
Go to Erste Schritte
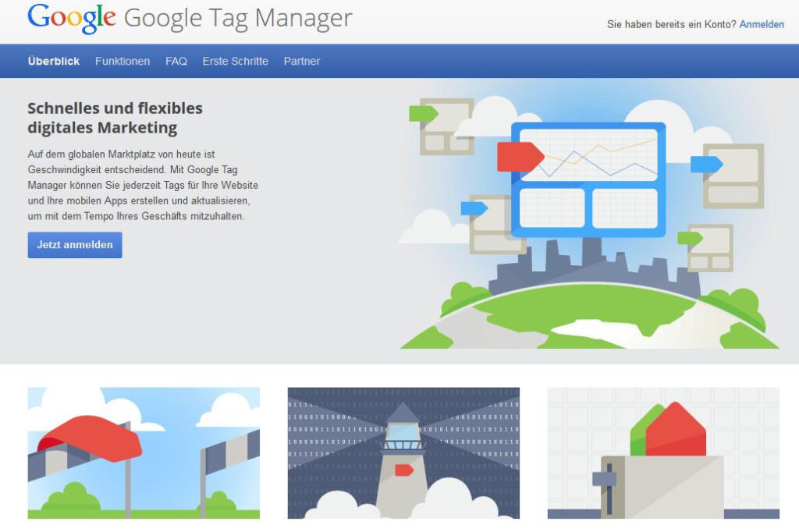tap(235, 61)
